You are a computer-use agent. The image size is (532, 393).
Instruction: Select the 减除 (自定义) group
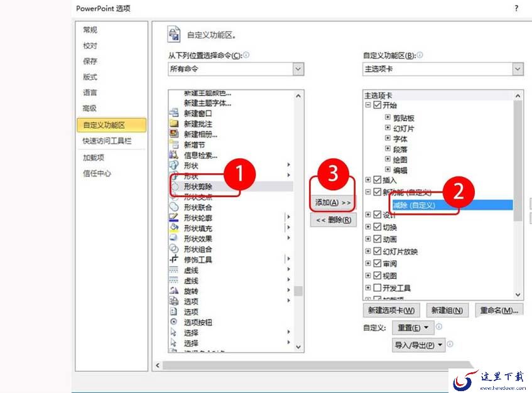(452, 205)
